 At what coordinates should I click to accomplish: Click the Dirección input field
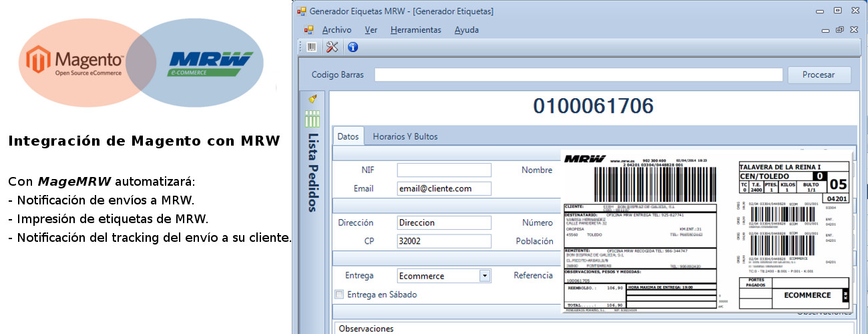(x=444, y=222)
